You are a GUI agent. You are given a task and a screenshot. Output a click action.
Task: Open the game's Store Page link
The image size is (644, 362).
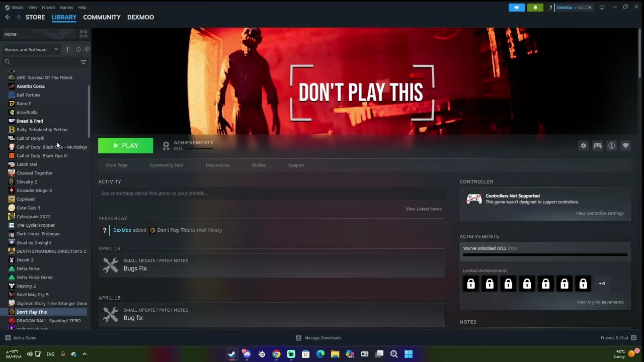(x=116, y=165)
